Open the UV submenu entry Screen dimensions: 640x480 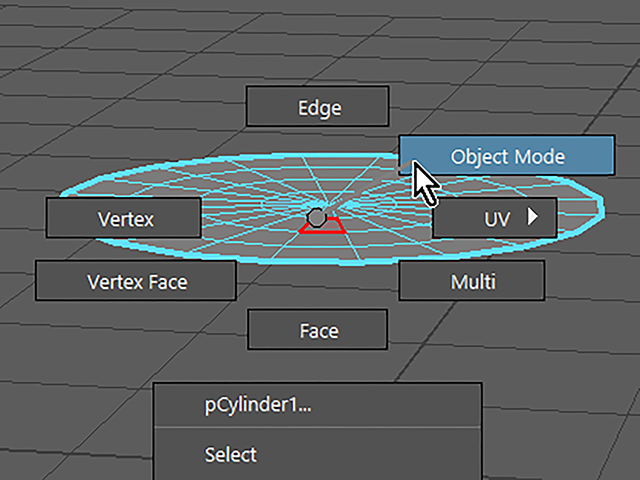click(x=495, y=218)
